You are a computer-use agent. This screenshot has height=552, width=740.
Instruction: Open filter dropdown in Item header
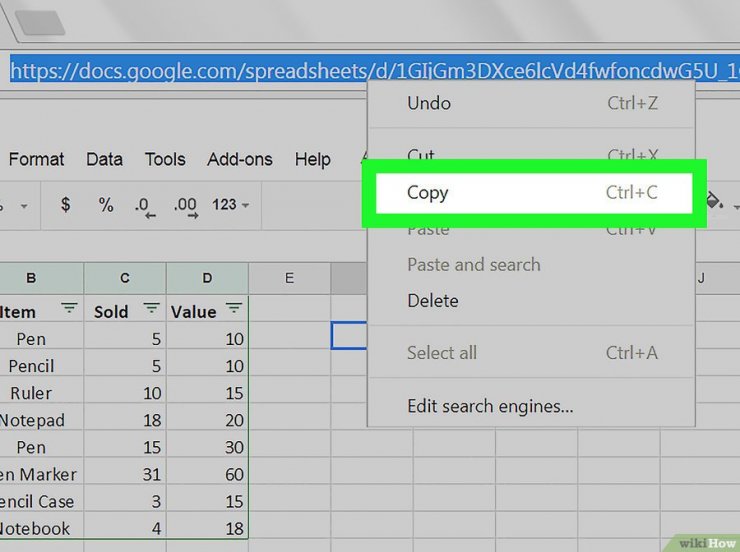pyautogui.click(x=69, y=309)
